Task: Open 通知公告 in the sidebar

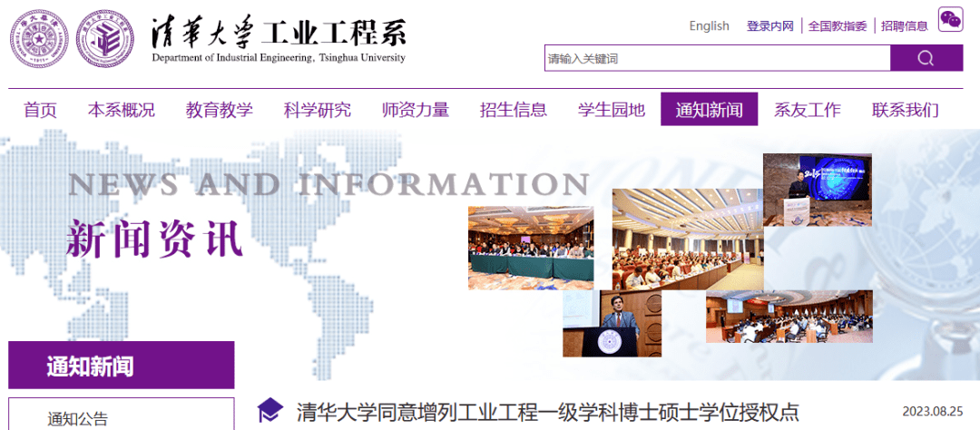Action: point(77,418)
